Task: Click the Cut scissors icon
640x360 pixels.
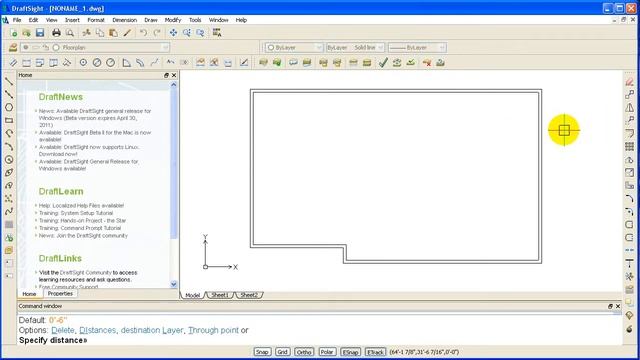Action: [87, 33]
